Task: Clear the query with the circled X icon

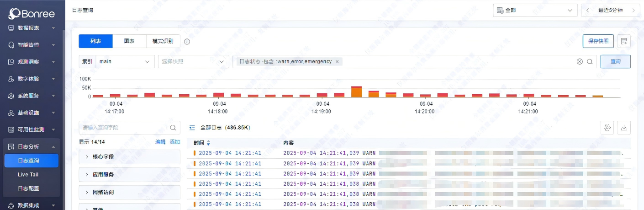Action: click(x=580, y=62)
